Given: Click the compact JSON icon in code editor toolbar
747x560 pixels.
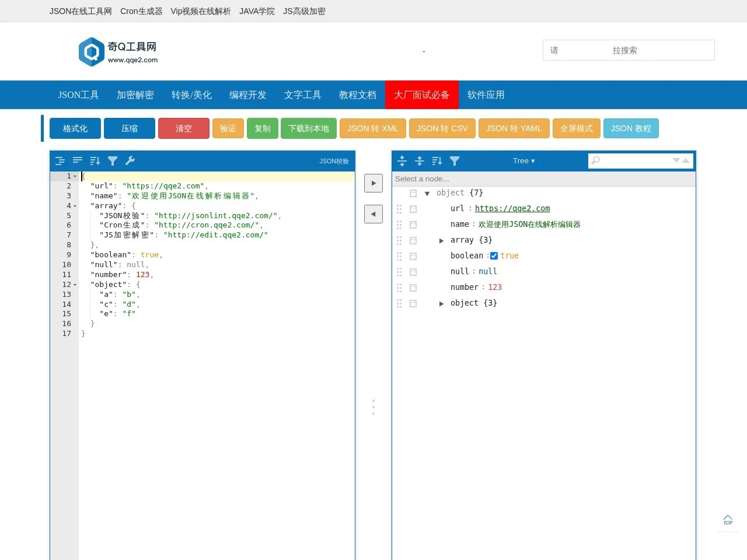Looking at the screenshot, I should (77, 161).
